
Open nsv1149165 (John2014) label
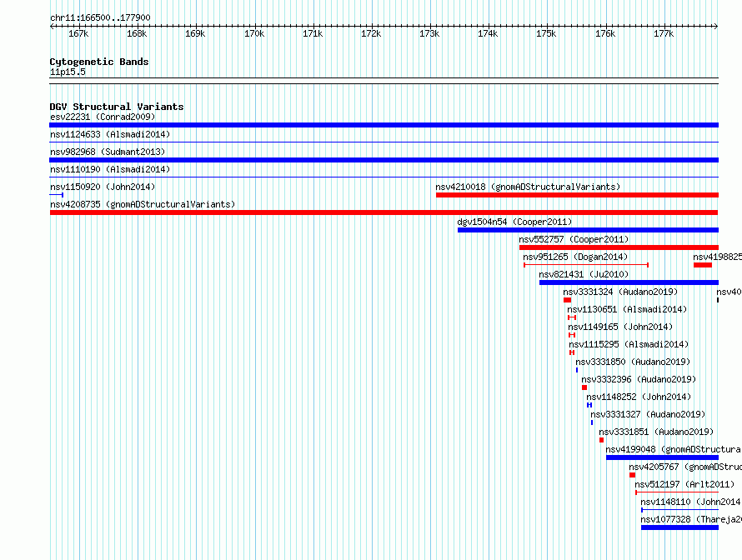tap(620, 327)
